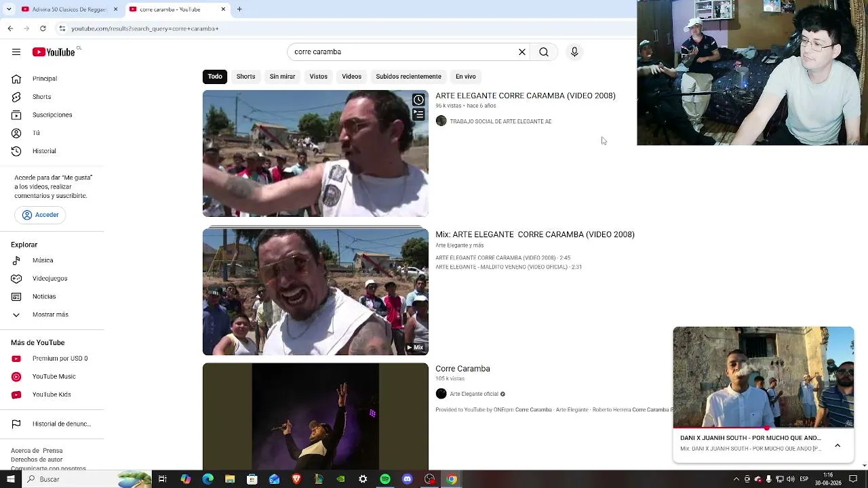The image size is (868, 488).
Task: Open YouTube Kids link
Action: [x=52, y=394]
